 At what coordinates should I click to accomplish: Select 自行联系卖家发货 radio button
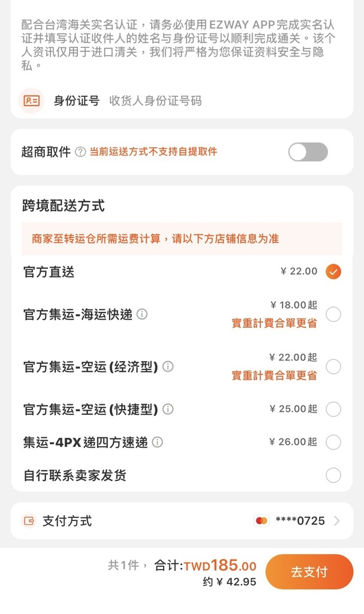(x=333, y=475)
